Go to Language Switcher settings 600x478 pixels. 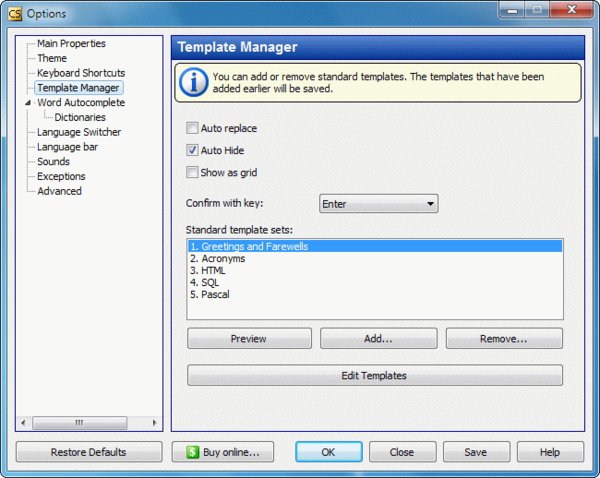coord(79,132)
